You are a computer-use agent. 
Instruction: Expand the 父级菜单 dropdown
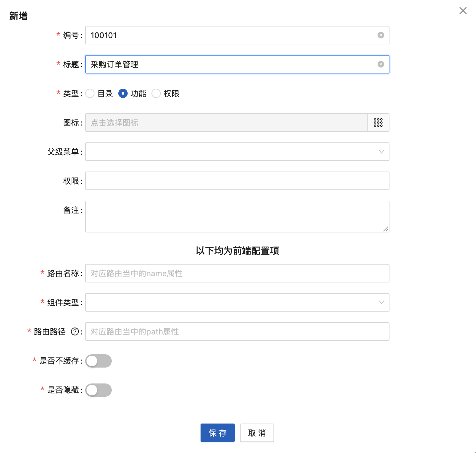point(237,152)
